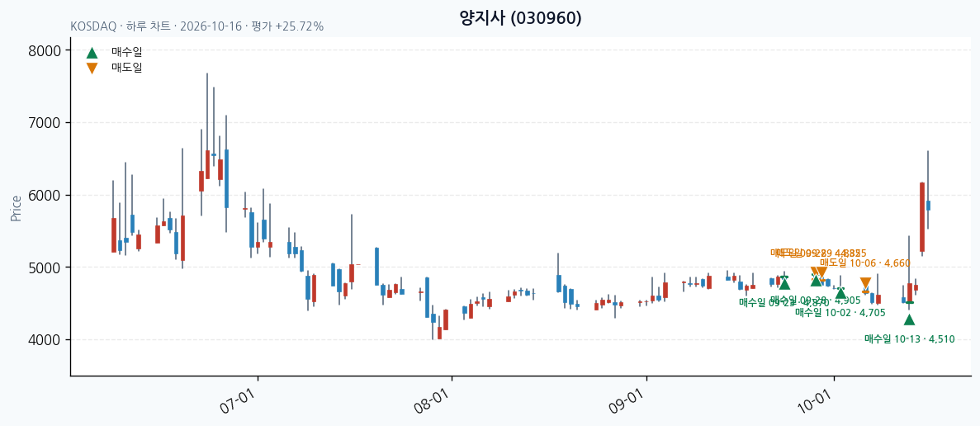Viewport: 980px width, 426px height.
Task: Click the 08-01 x-axis date label
Action: click(x=432, y=401)
